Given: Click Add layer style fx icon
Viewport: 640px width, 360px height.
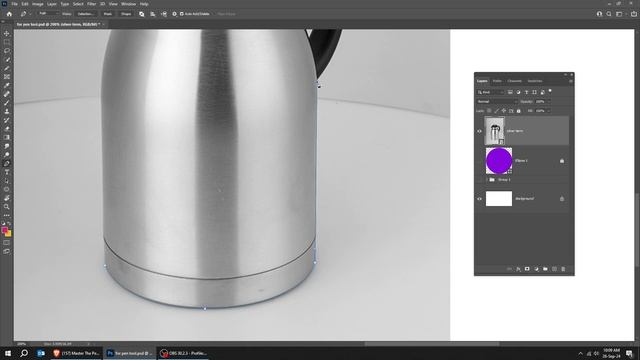Looking at the screenshot, I should [518, 269].
